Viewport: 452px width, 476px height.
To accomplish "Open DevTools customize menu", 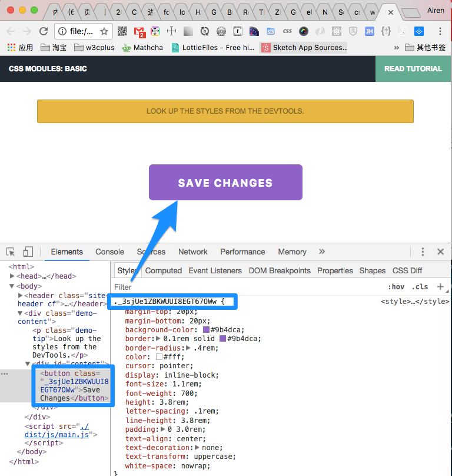I will click(x=423, y=252).
